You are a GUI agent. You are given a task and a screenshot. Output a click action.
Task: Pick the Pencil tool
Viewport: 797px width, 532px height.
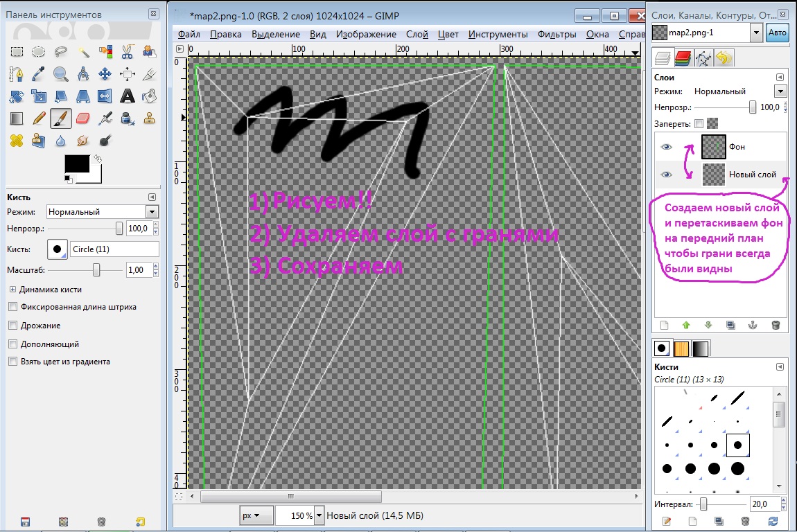(39, 118)
